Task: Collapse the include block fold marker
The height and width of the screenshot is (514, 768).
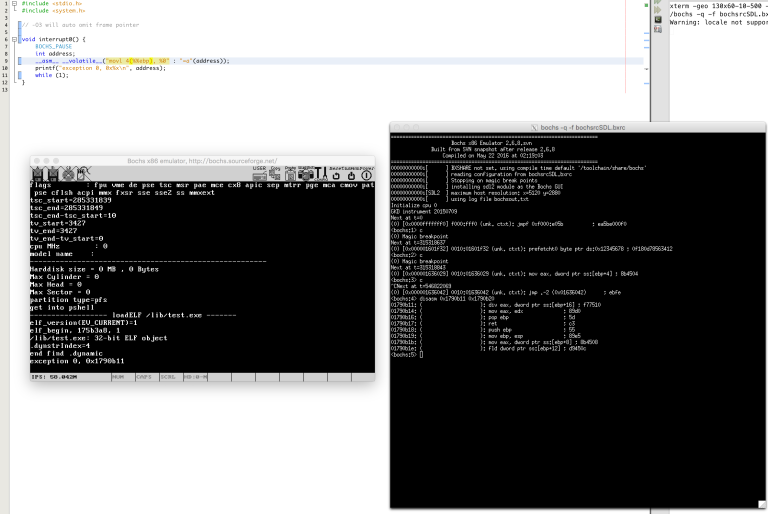Action: pos(14,3)
